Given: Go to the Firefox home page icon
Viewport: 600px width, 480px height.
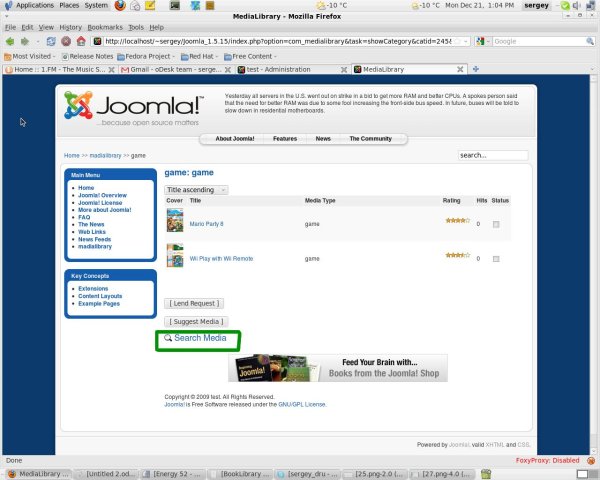Looking at the screenshot, I should [81, 41].
